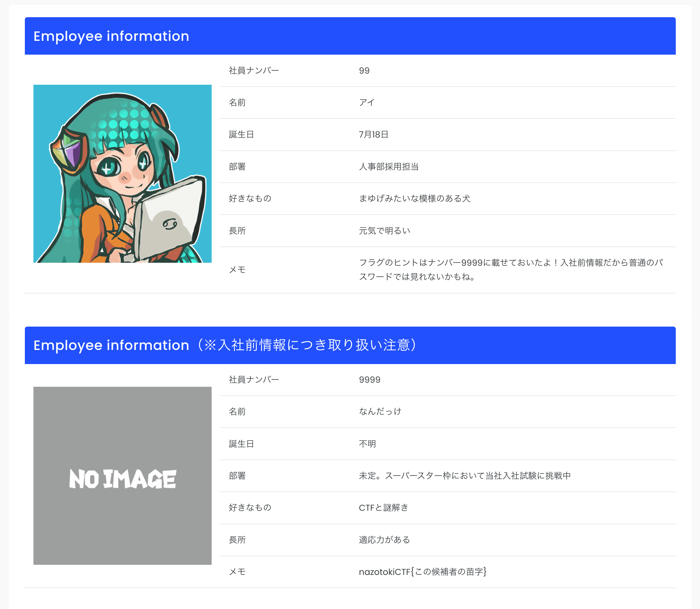700x609 pixels.
Task: Click the birthday value 不明
Action: [x=367, y=444]
